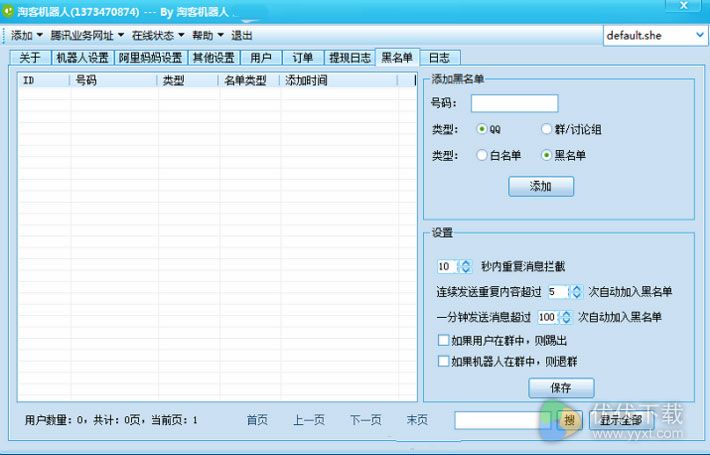Jump to 末页 last page link

coord(417,420)
